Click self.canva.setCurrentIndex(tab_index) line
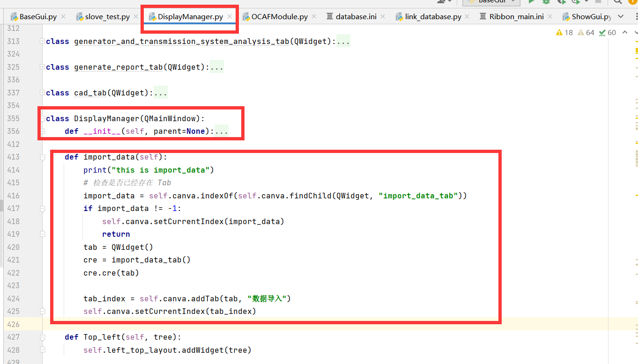The width and height of the screenshot is (638, 364). tap(170, 311)
